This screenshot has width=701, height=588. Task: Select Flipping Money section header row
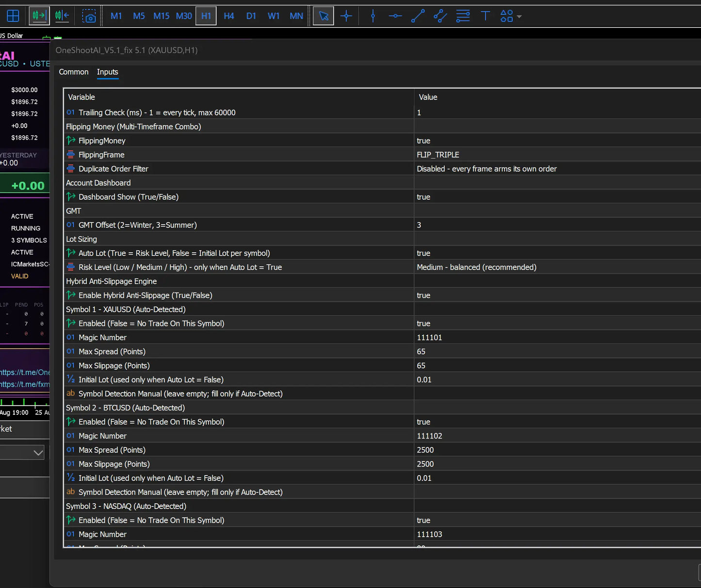pyautogui.click(x=382, y=127)
